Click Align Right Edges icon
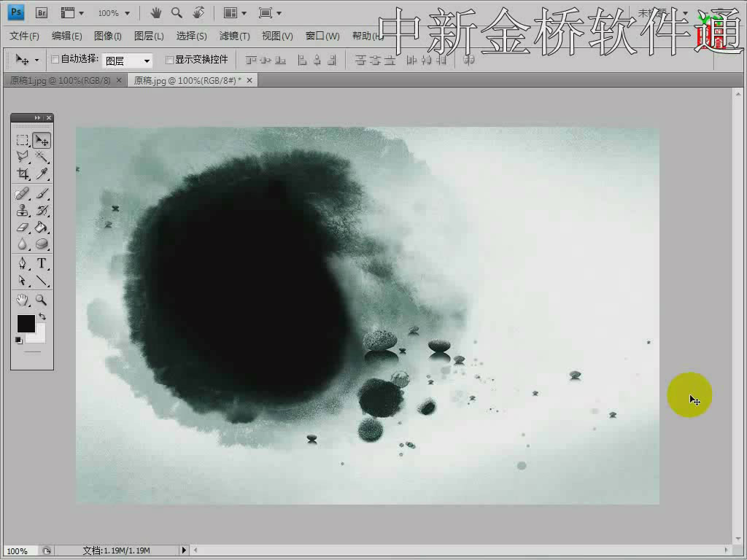Screen dimensions: 747x560 coord(332,61)
